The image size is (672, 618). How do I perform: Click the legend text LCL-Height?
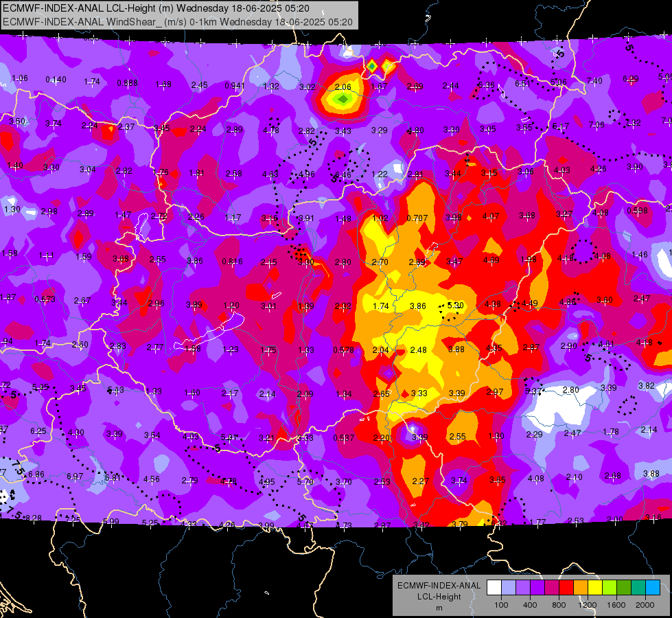tap(439, 597)
